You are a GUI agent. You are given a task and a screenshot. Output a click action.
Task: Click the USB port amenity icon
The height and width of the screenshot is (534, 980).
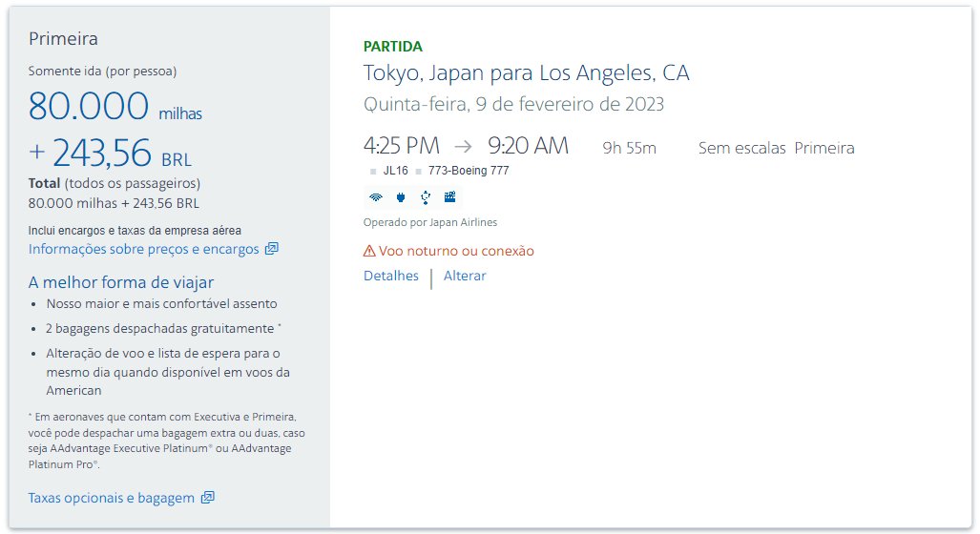click(x=426, y=198)
